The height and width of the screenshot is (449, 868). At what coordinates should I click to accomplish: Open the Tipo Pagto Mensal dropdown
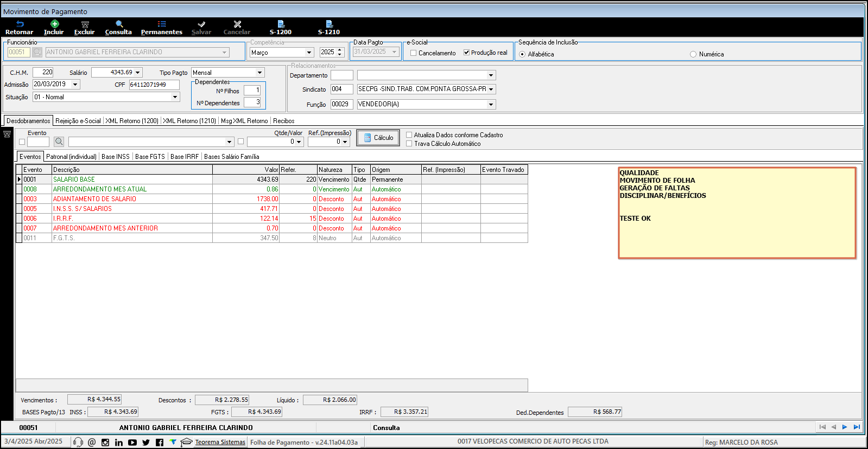tap(259, 73)
